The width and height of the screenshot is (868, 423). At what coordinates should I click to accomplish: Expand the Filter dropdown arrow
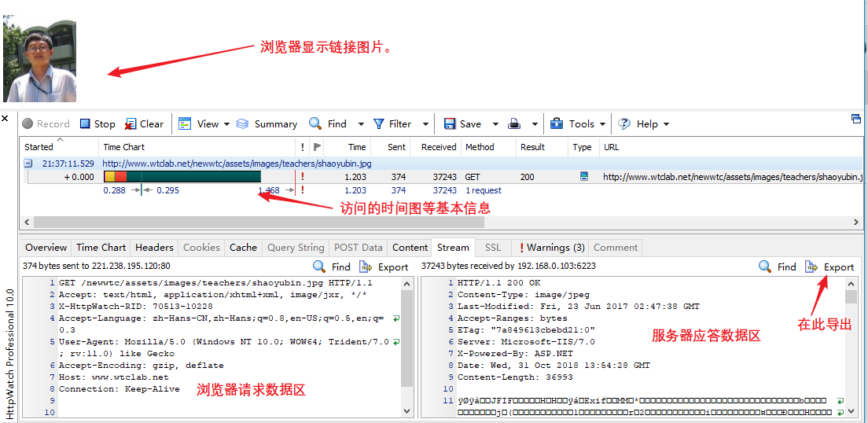coord(425,124)
